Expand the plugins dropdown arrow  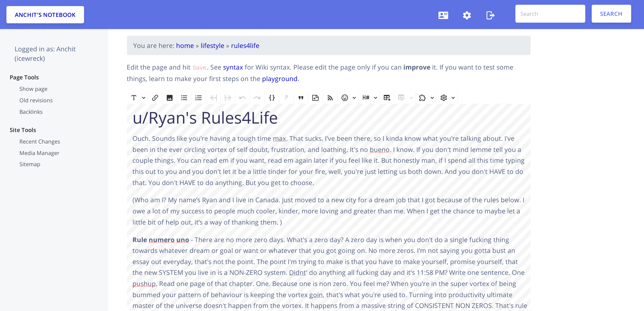[432, 98]
